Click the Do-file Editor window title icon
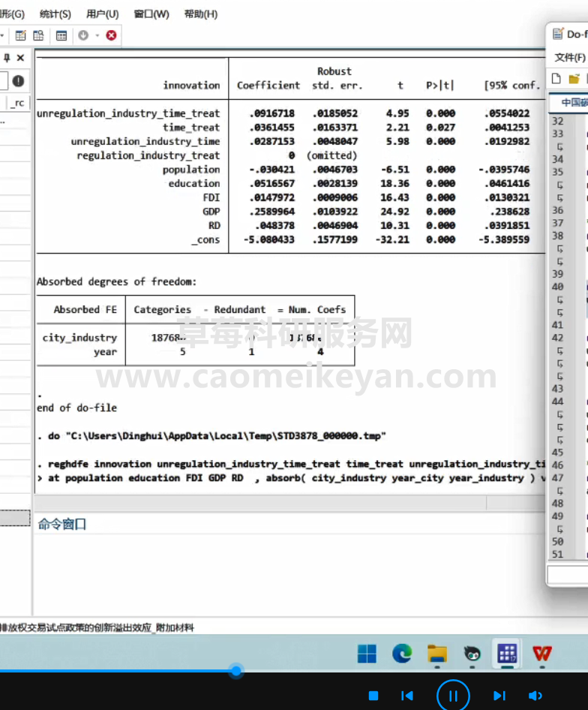The image size is (588, 710). [558, 34]
